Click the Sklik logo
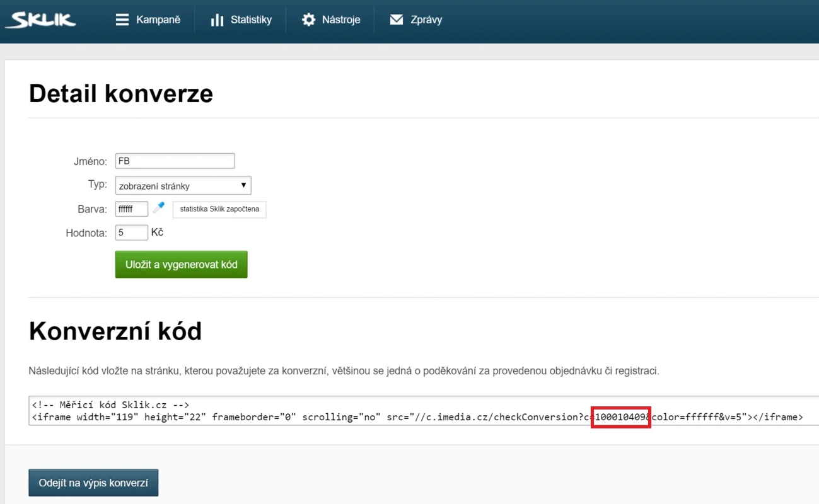The image size is (819, 504). [40, 20]
